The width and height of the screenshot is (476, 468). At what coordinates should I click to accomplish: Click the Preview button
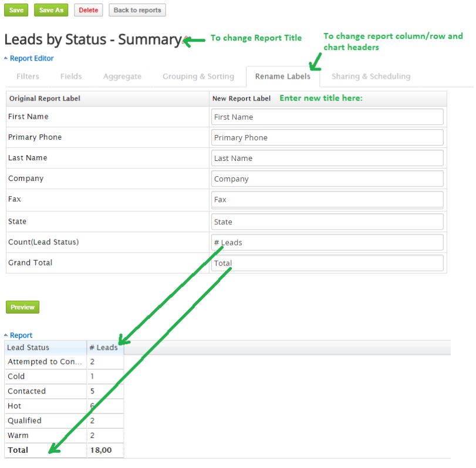click(x=22, y=307)
